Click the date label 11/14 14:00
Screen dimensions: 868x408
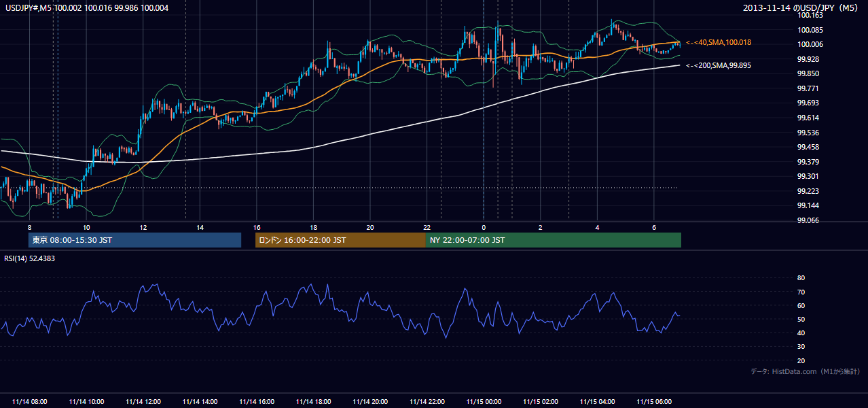[200, 402]
